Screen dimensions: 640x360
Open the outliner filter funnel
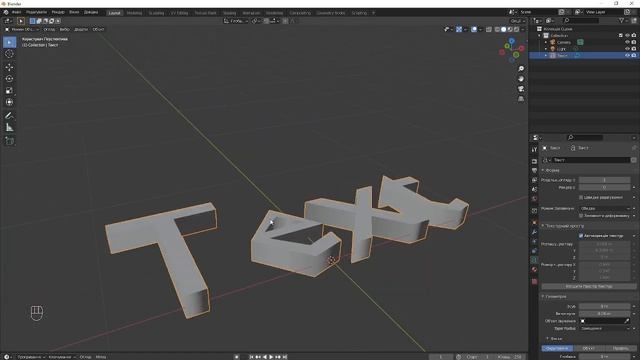click(x=622, y=20)
